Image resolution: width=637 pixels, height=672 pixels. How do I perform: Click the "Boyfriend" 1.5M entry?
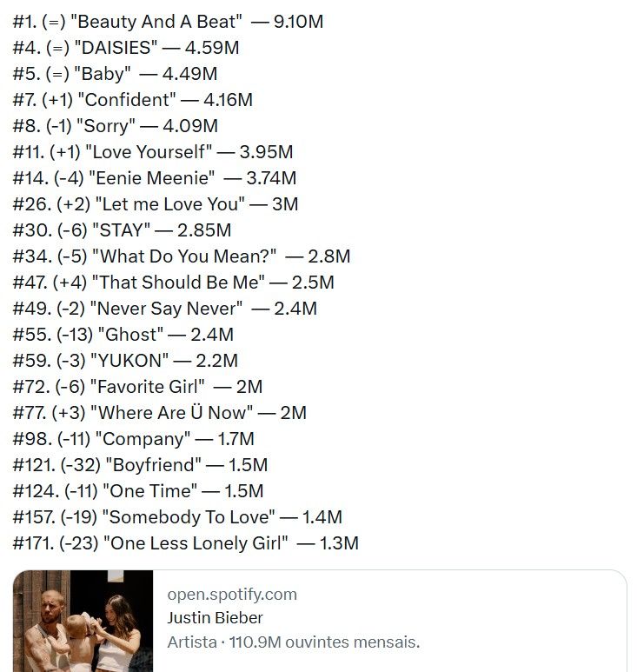pyautogui.click(x=140, y=465)
